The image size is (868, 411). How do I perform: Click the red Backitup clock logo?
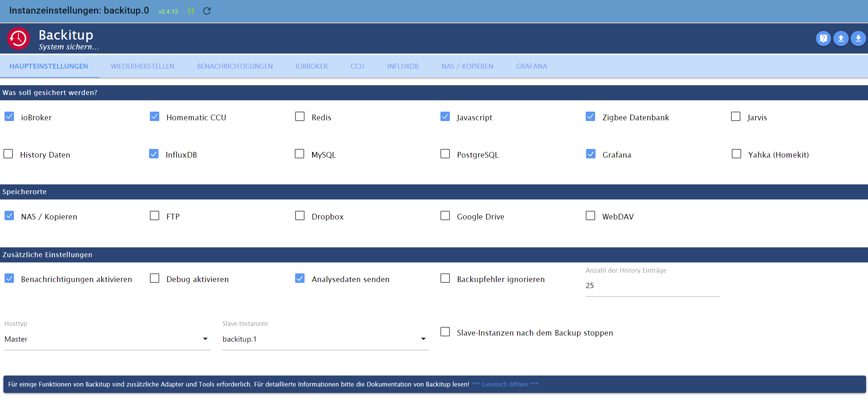18,38
